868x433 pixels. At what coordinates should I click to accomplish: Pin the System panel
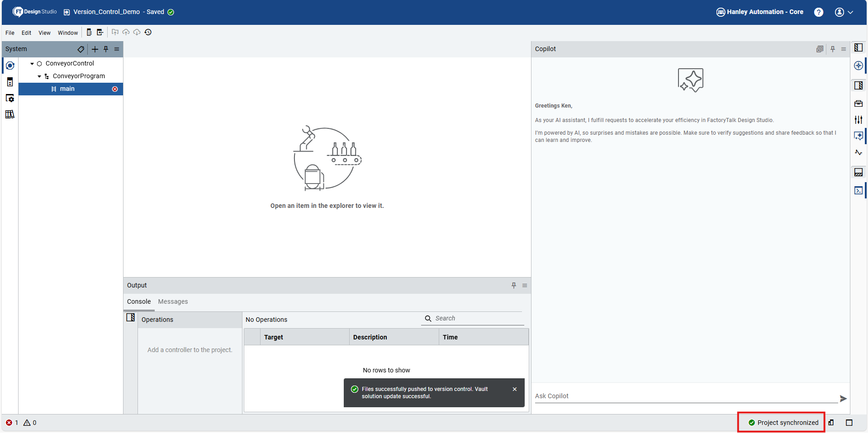pos(106,49)
